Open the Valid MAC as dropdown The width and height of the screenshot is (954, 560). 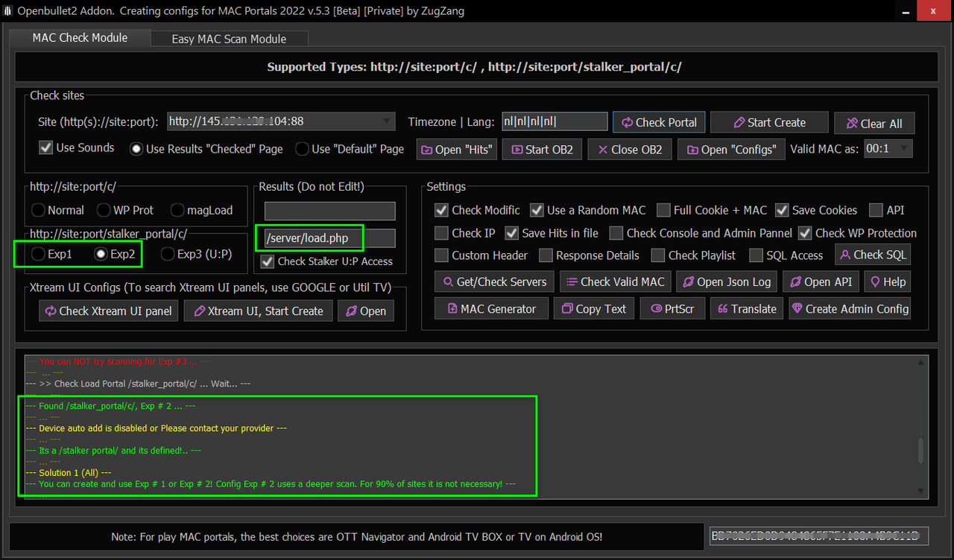point(904,148)
